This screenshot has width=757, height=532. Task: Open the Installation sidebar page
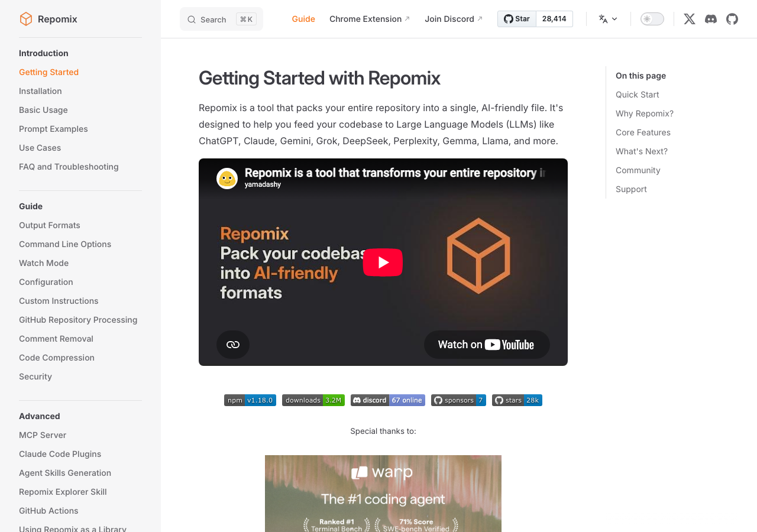pos(40,91)
